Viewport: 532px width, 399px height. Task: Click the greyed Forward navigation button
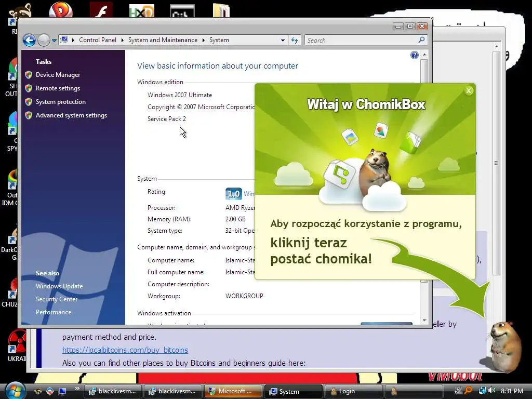[44, 41]
